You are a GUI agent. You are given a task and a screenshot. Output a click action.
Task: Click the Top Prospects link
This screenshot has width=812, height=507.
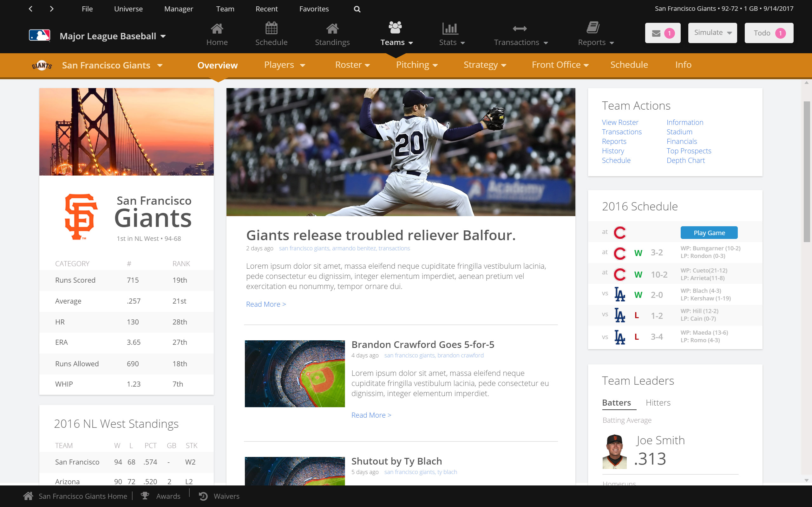coord(689,151)
